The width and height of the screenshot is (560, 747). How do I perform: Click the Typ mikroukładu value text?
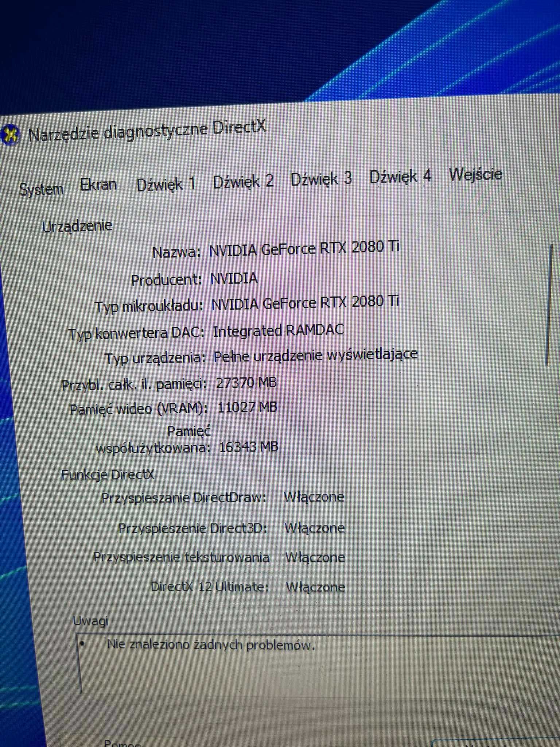[305, 303]
